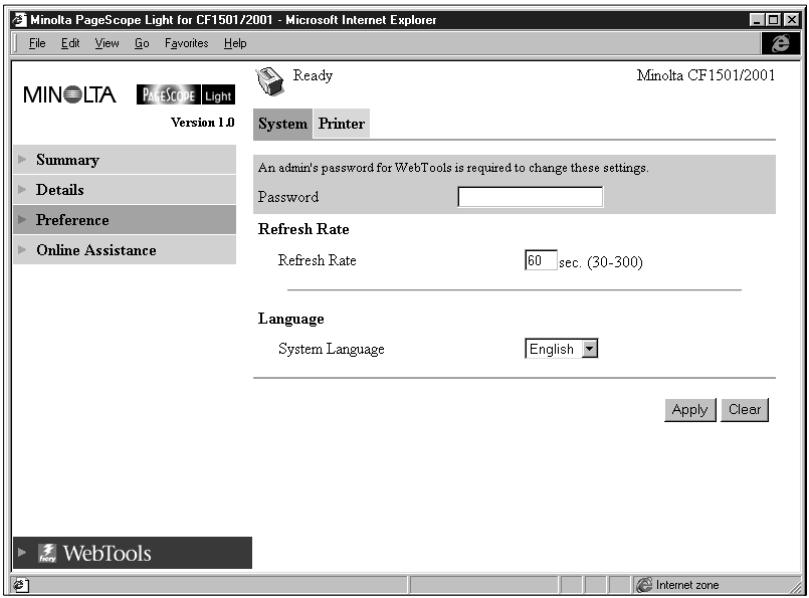Close the Internet Explorer window
Viewport: 809px width, 598px height.
(x=791, y=20)
